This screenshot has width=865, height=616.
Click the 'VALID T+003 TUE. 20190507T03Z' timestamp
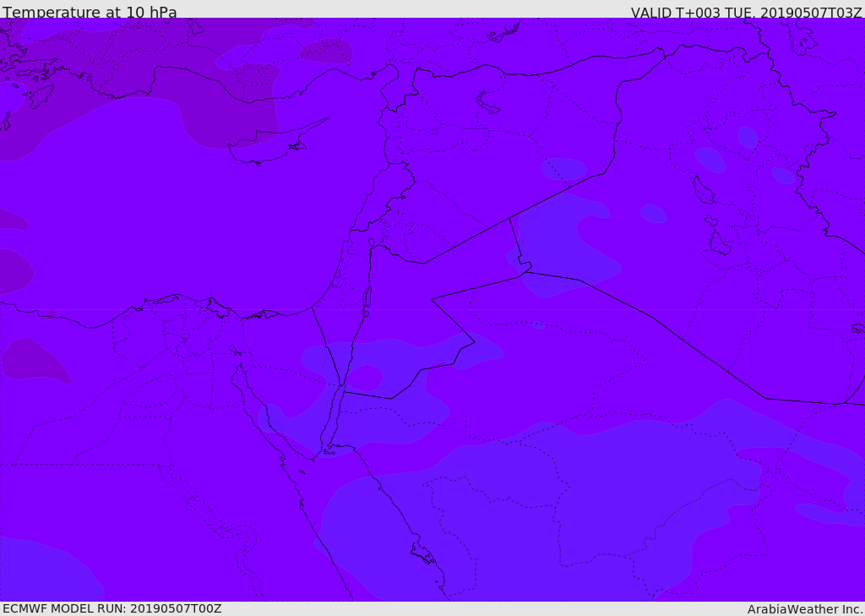(747, 13)
